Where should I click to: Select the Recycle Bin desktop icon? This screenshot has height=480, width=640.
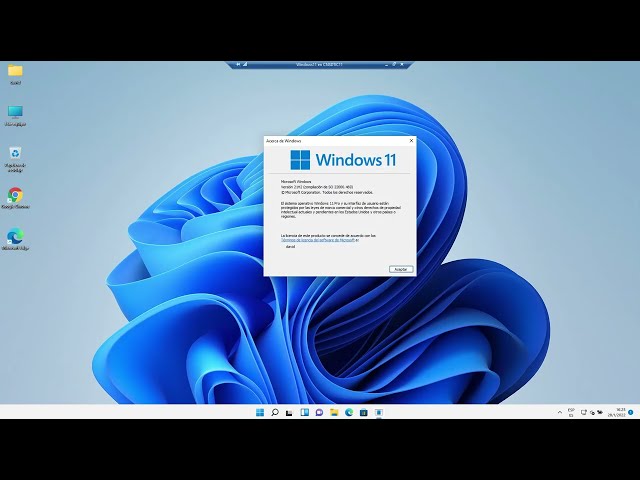click(x=15, y=160)
